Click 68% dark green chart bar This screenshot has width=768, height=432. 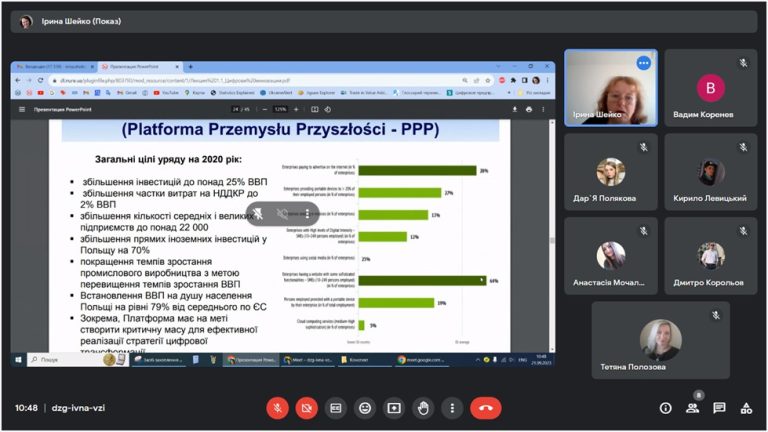422,281
